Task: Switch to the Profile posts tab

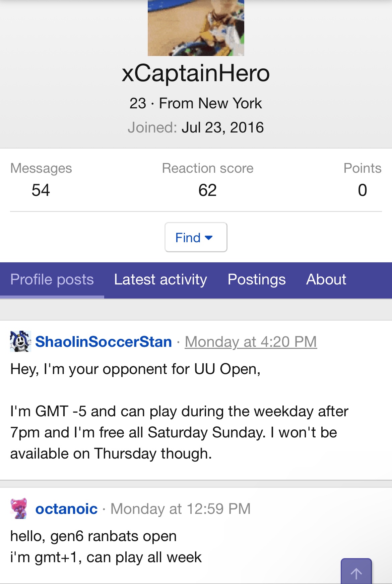Action: pyautogui.click(x=52, y=280)
